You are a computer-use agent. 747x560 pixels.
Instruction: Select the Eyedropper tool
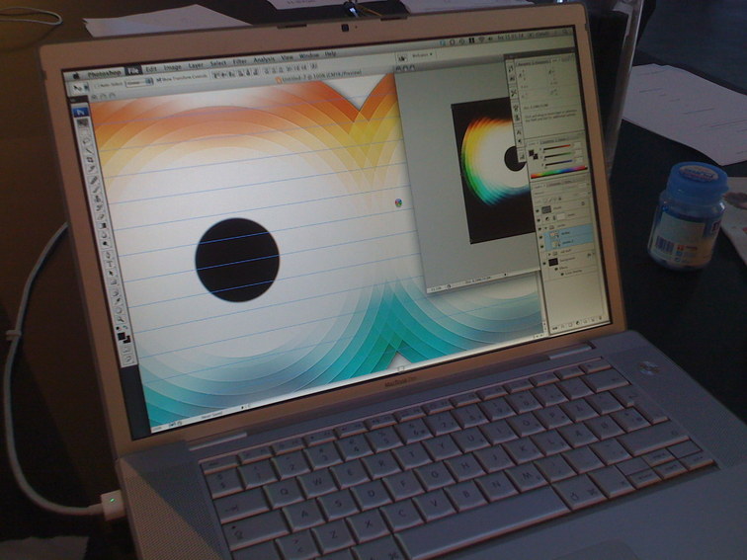pyautogui.click(x=118, y=302)
